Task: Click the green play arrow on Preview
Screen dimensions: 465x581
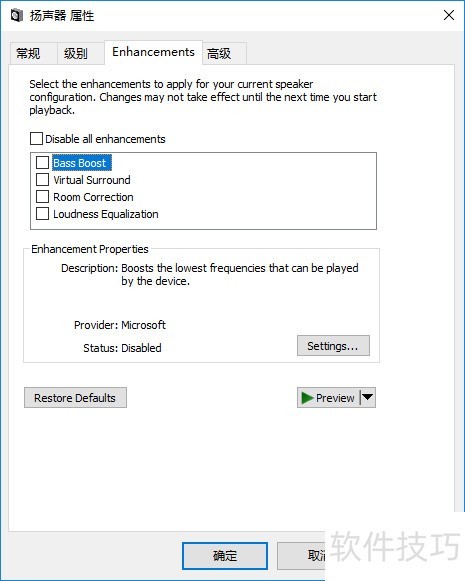Action: click(x=307, y=398)
